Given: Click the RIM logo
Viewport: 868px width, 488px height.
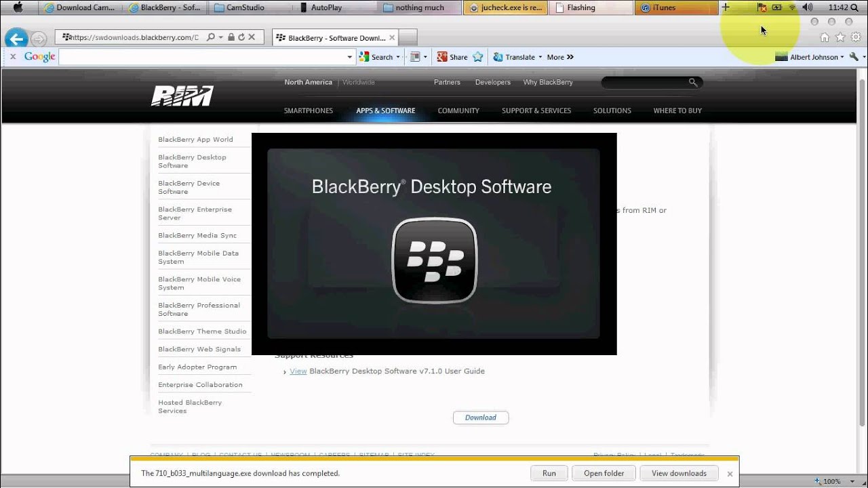Looking at the screenshot, I should (182, 96).
